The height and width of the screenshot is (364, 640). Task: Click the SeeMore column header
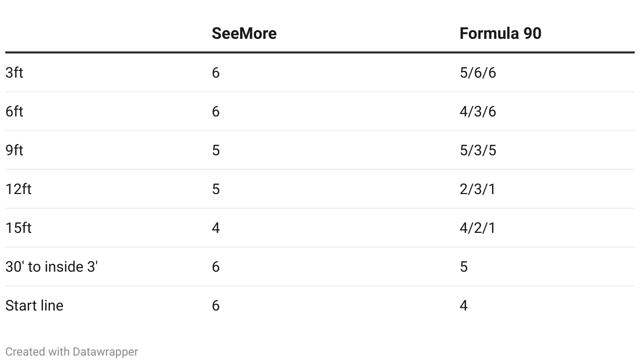pyautogui.click(x=244, y=34)
